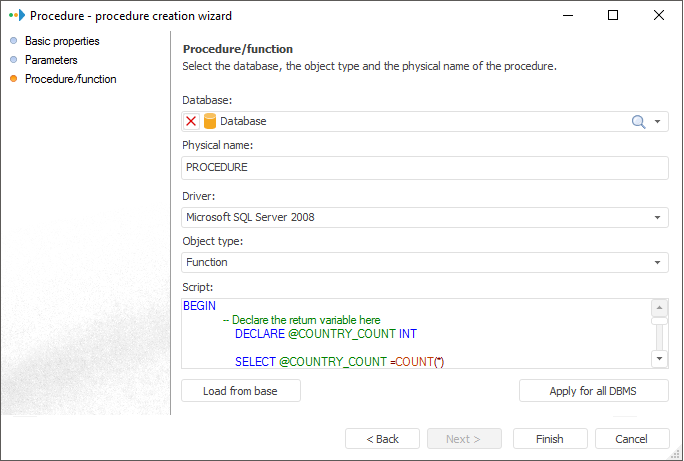Screen dimensions: 684x461
Task: Click into the Physical name text field
Action: click(425, 168)
